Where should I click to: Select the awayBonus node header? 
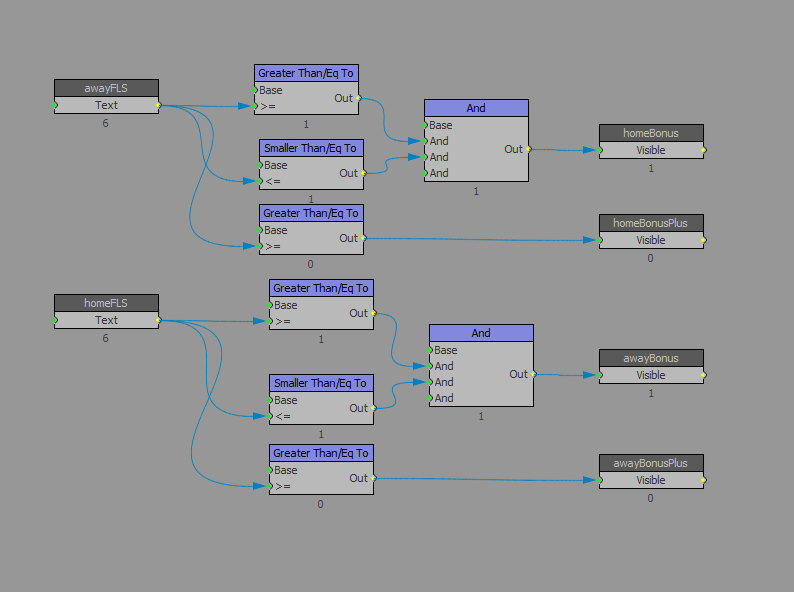pos(651,359)
